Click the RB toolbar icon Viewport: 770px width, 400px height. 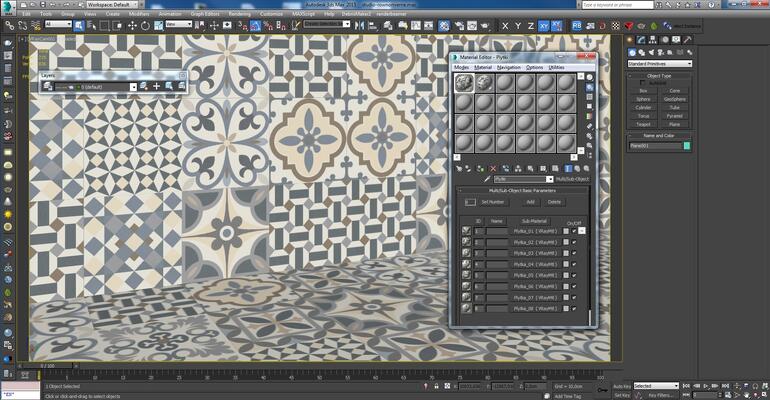[x=577, y=26]
